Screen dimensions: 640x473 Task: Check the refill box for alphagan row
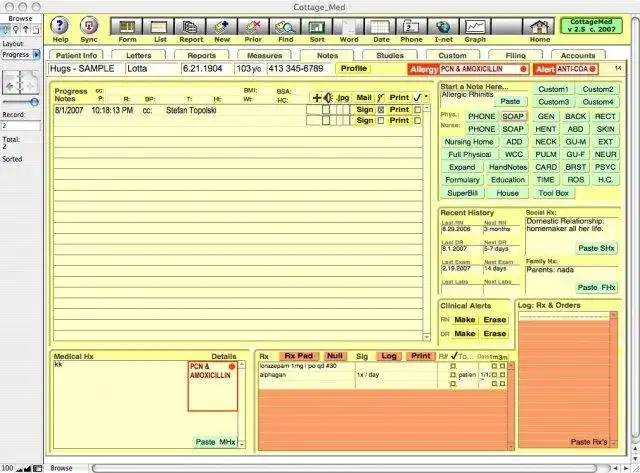coord(453,375)
